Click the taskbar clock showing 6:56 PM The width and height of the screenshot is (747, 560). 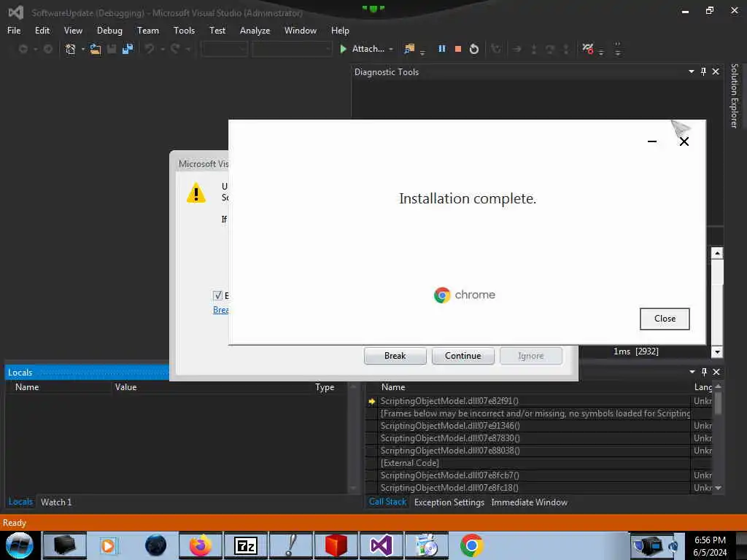(x=710, y=545)
